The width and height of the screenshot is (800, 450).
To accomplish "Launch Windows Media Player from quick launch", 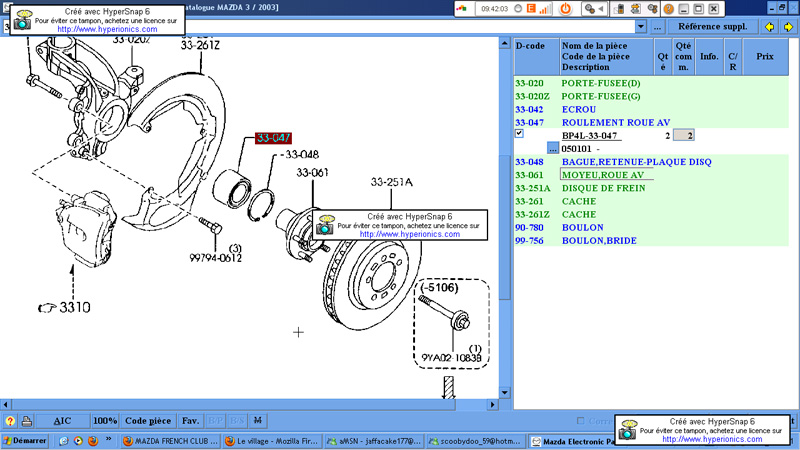I will [x=78, y=441].
